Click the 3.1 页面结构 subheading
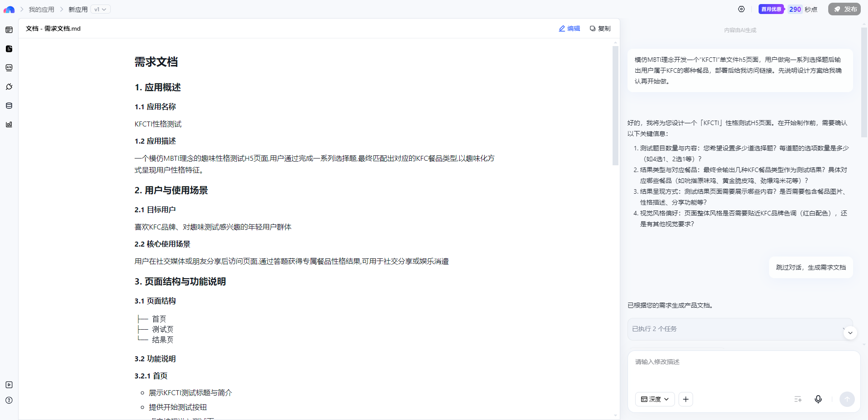Image resolution: width=868 pixels, height=420 pixels. pyautogui.click(x=155, y=301)
